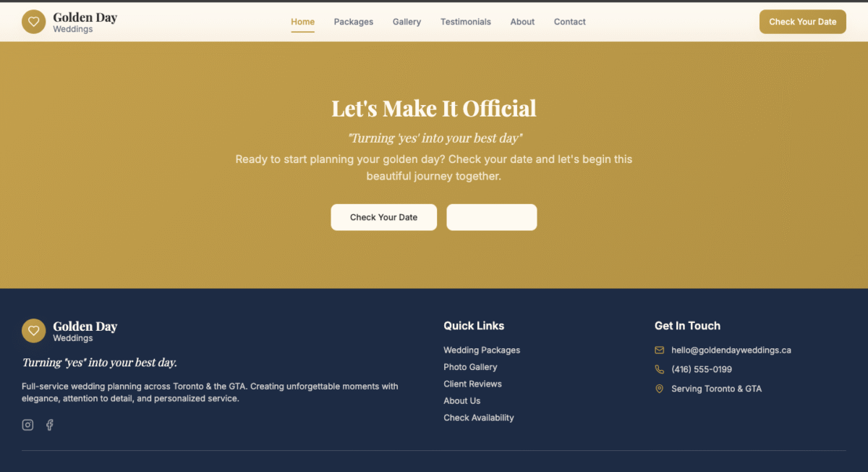Click the Check Availability footer link
This screenshot has height=472, width=868.
(x=478, y=418)
